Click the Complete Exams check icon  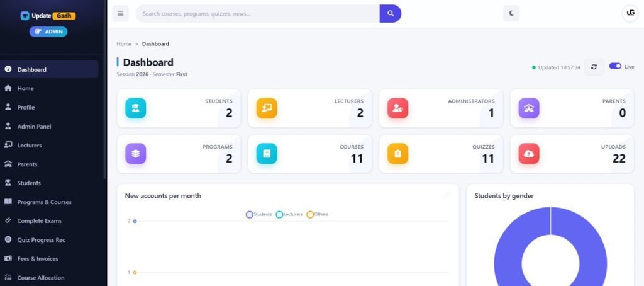point(8,220)
